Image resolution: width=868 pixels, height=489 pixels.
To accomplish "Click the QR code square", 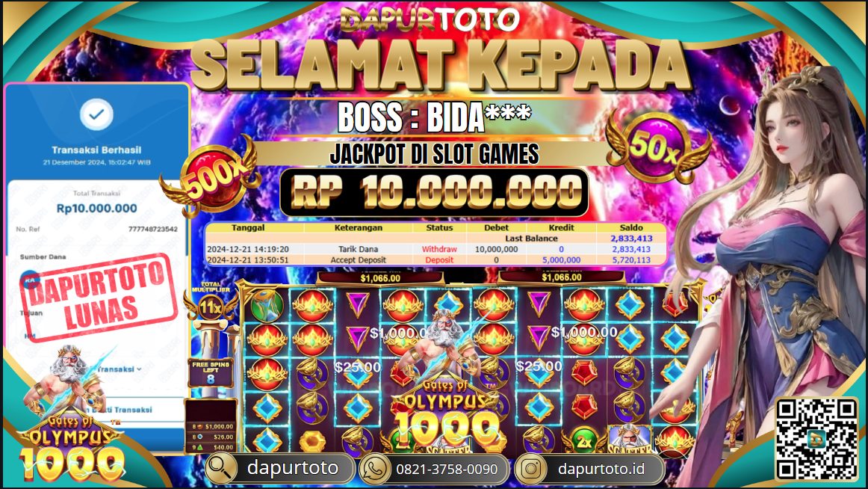I will pos(816,438).
